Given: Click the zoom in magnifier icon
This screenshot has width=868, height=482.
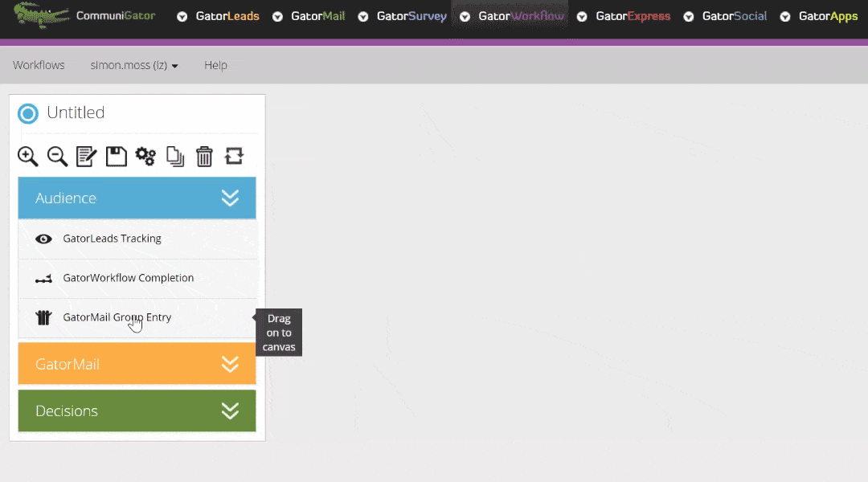Looking at the screenshot, I should coord(28,156).
